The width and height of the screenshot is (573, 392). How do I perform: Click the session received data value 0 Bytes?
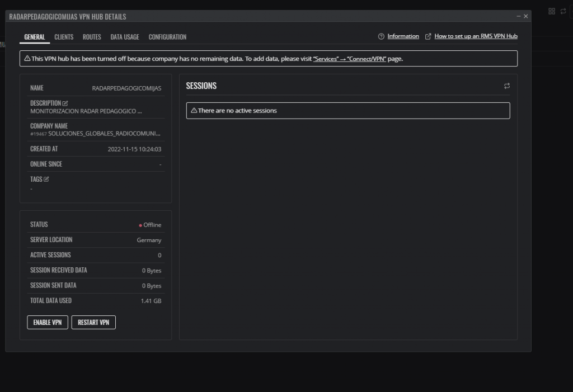point(151,270)
